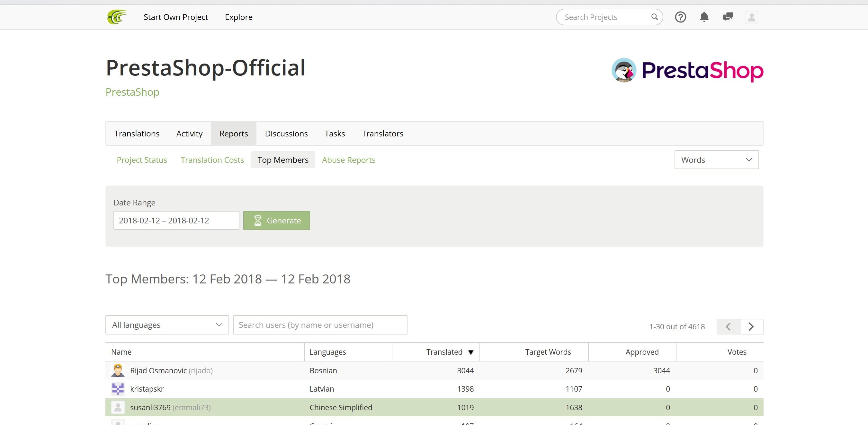
Task: Open the Words unit dropdown
Action: pos(716,160)
